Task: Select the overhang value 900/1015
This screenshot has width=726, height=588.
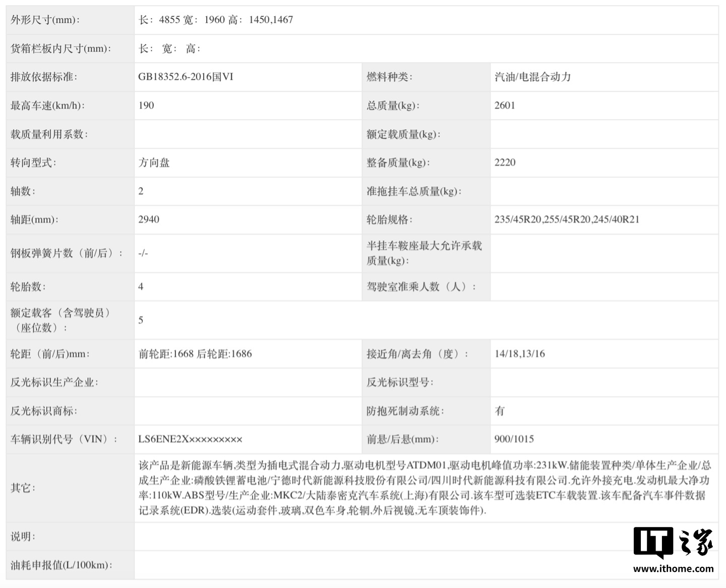Action: coord(514,439)
